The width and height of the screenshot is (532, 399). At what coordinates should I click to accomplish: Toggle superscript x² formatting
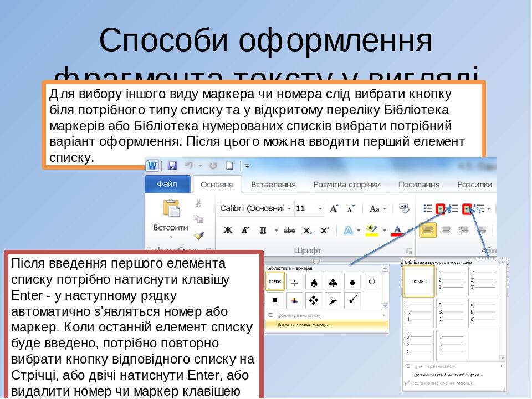[325, 230]
